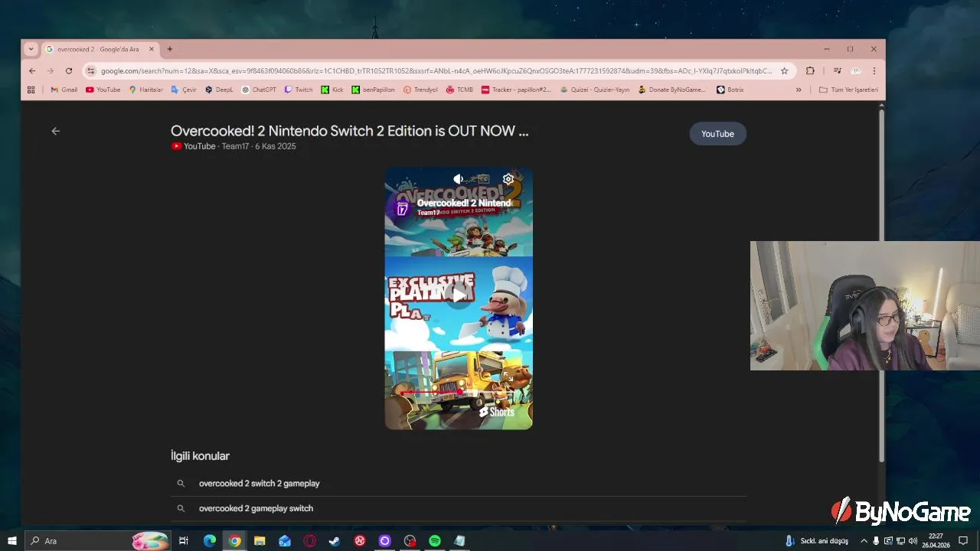Open Task View on taskbar
The height and width of the screenshot is (551, 980).
point(184,541)
